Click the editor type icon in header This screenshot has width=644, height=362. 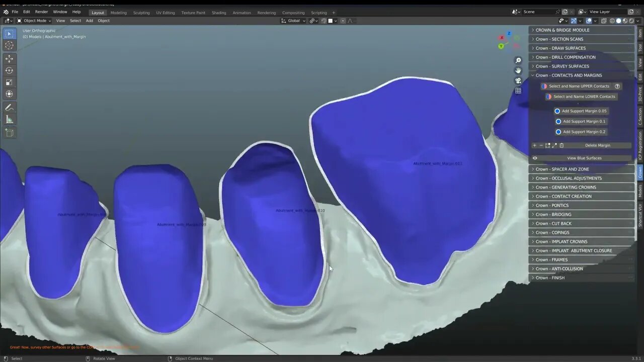[8, 21]
